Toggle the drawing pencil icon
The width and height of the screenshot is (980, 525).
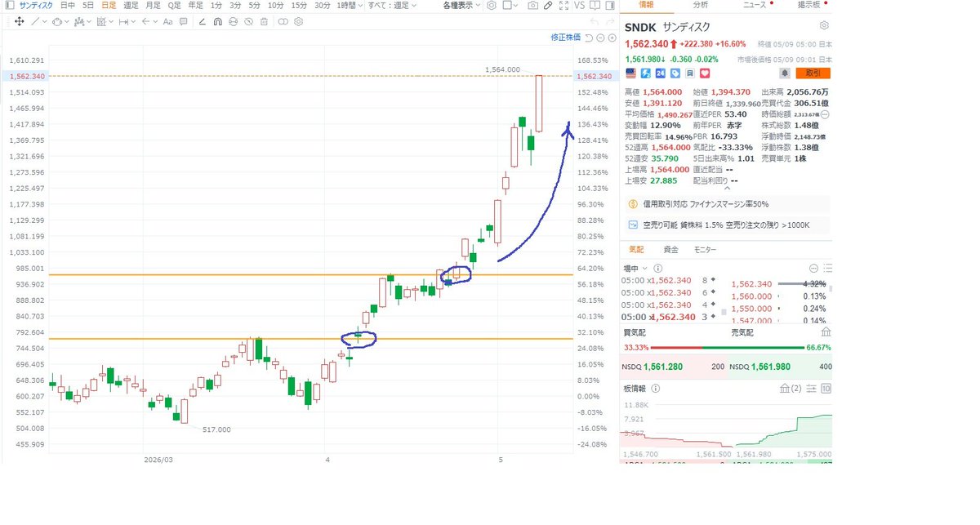(547, 5)
